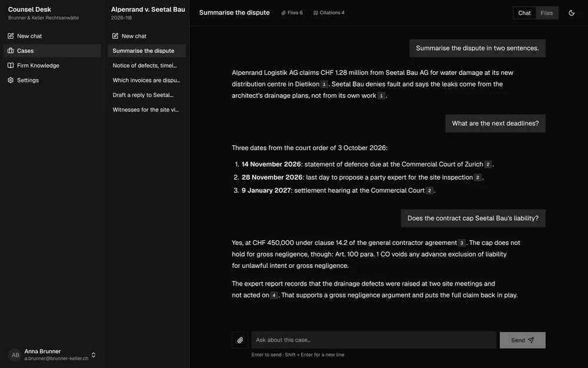Open citation 3 for clause 14.2
This screenshot has width=588, height=368.
pyautogui.click(x=462, y=243)
